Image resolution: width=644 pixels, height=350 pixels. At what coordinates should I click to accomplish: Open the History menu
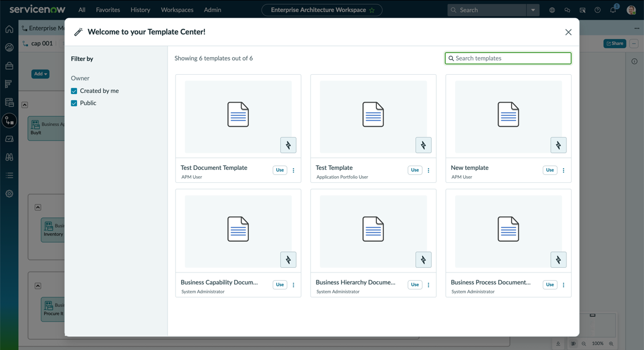tap(140, 10)
